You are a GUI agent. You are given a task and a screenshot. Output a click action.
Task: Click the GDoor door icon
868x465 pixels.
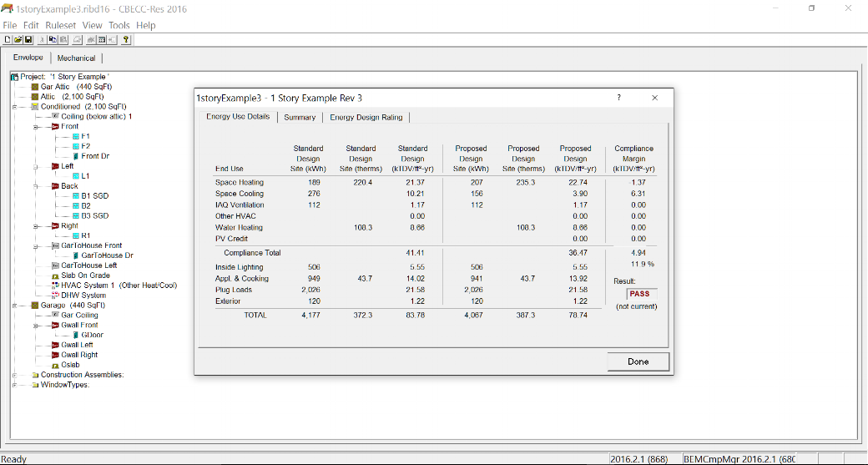point(75,335)
